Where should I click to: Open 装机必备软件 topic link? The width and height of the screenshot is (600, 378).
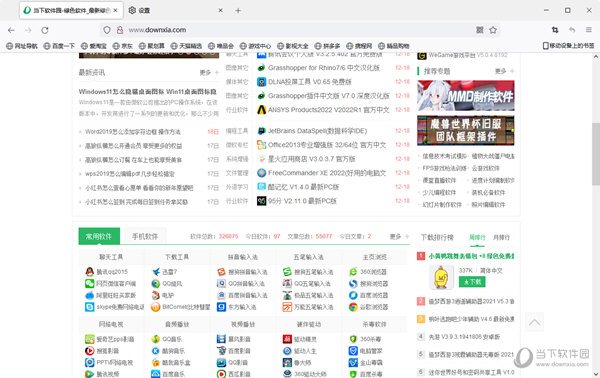coord(488,192)
